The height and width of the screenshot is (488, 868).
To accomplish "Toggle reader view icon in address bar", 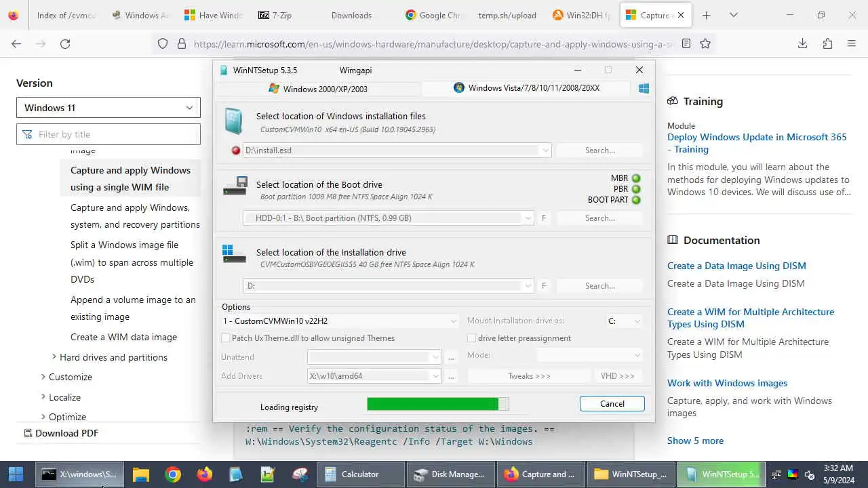I will (x=686, y=43).
